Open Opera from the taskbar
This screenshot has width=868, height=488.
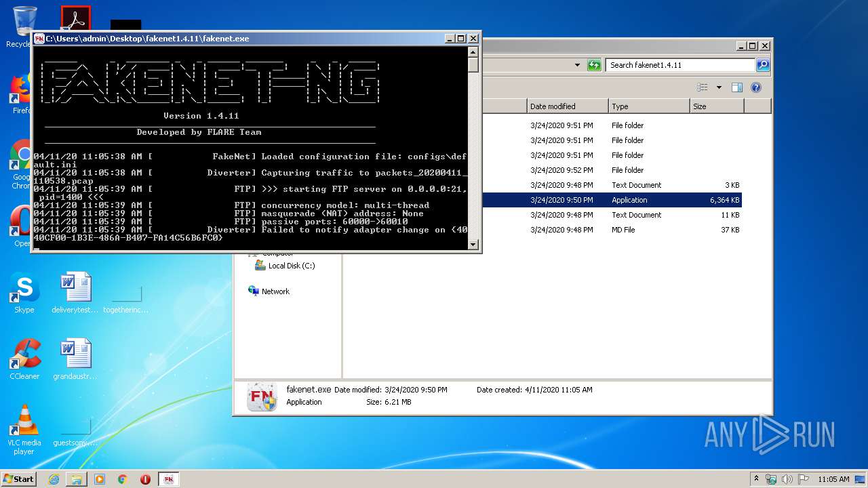tap(145, 479)
